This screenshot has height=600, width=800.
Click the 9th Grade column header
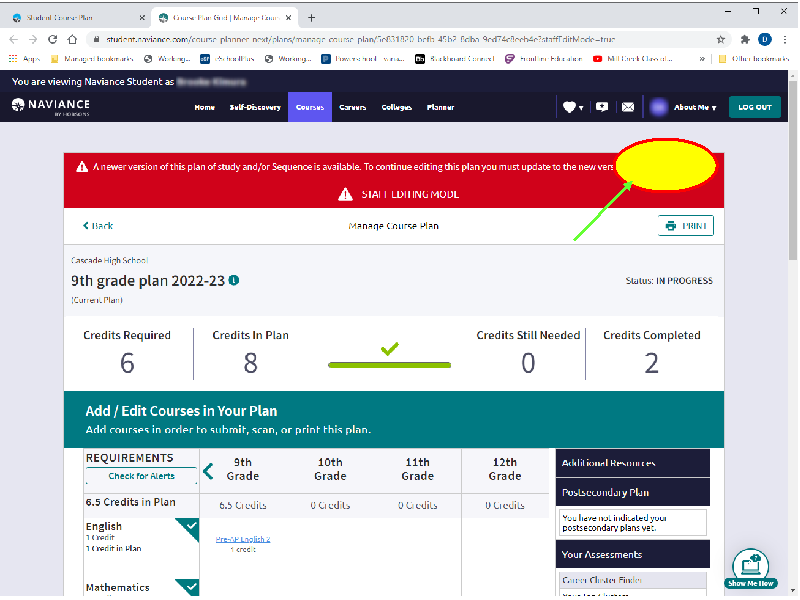point(243,469)
